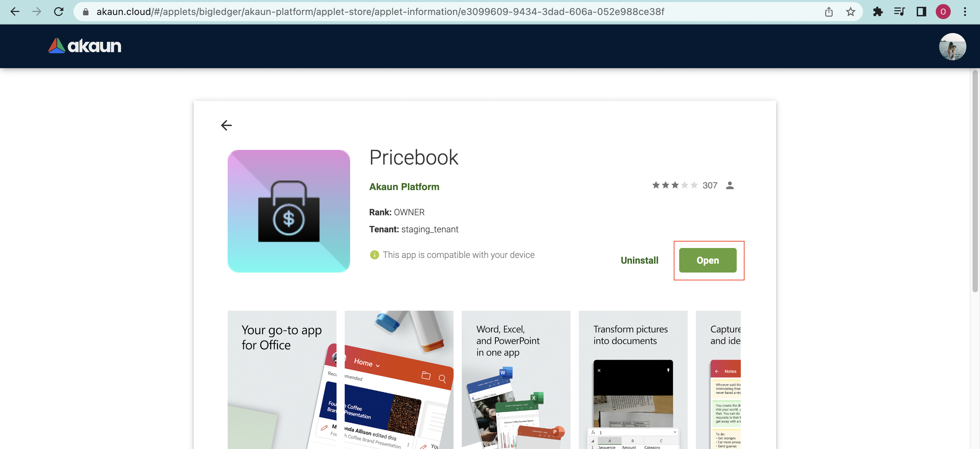This screenshot has width=980, height=449.
Task: Open user profile photo in header
Action: (x=952, y=46)
